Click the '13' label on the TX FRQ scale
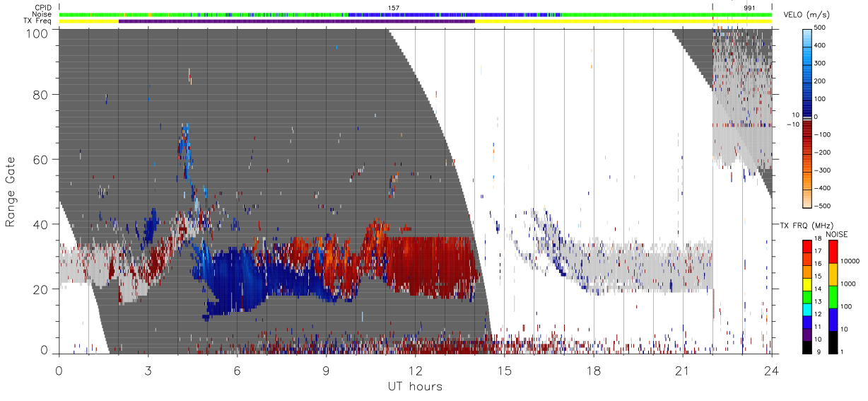Viewport: 868px width, 401px height. tap(819, 302)
